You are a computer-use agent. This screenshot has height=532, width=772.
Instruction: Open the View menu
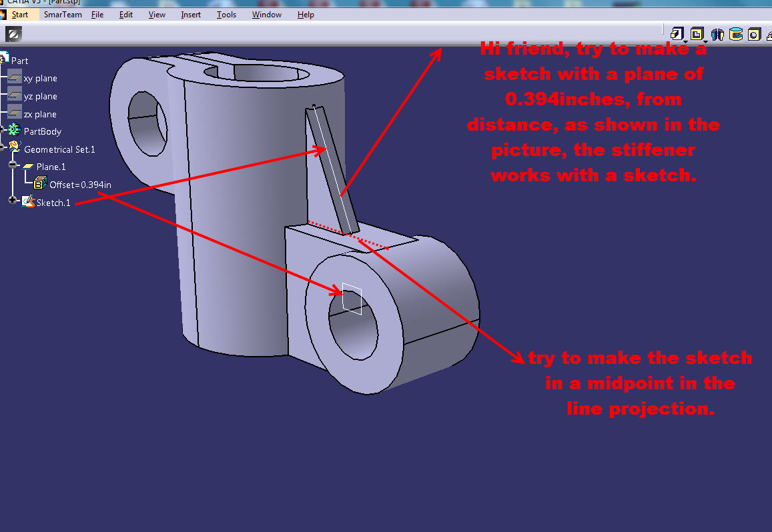point(157,15)
